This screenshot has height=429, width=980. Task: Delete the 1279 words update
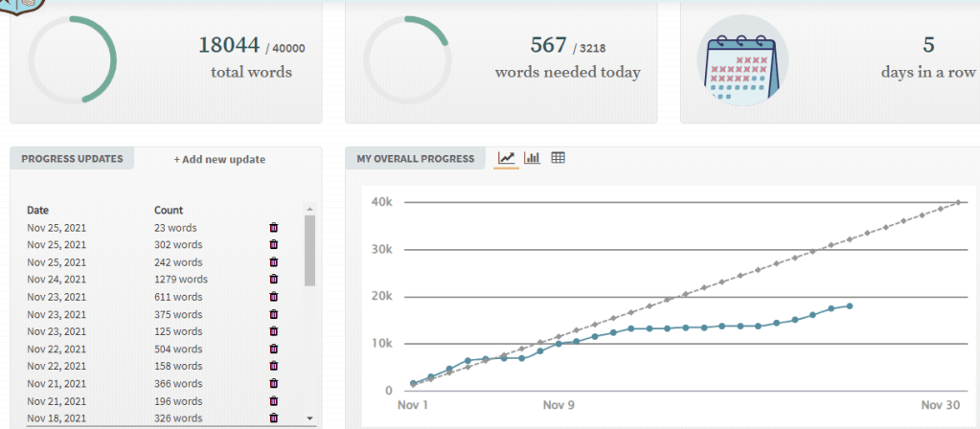[x=274, y=280]
